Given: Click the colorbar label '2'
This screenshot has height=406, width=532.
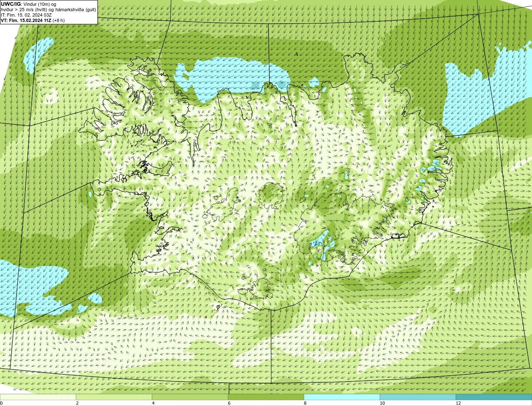Looking at the screenshot, I should point(77,403).
